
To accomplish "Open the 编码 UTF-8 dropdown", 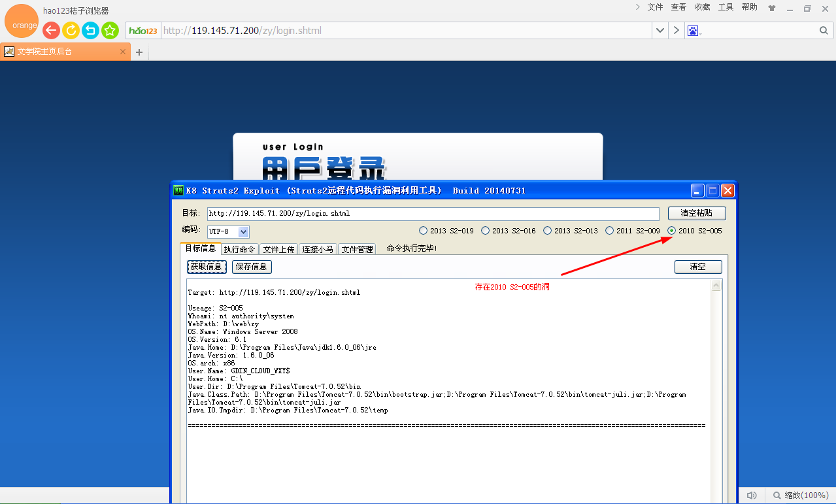I will (x=244, y=231).
